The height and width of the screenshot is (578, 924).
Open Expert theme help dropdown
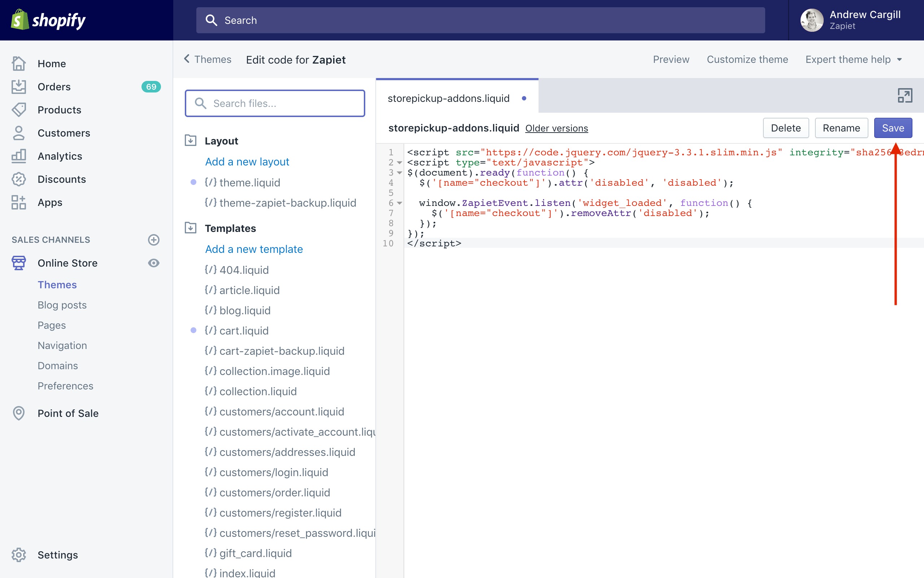(853, 59)
